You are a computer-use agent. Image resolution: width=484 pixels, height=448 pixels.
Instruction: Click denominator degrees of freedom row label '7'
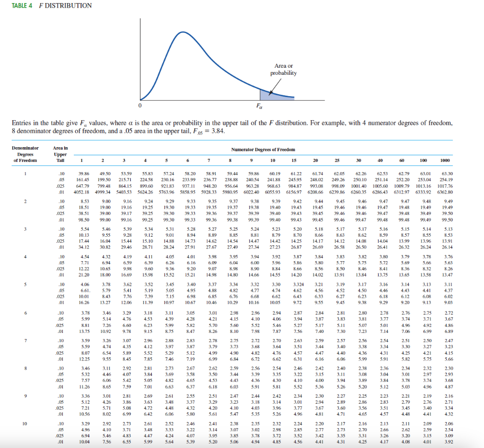[x=25, y=341]
